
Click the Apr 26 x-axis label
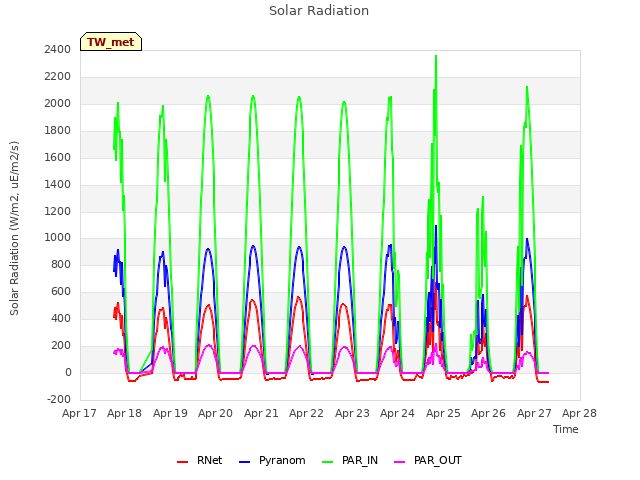[x=489, y=413]
